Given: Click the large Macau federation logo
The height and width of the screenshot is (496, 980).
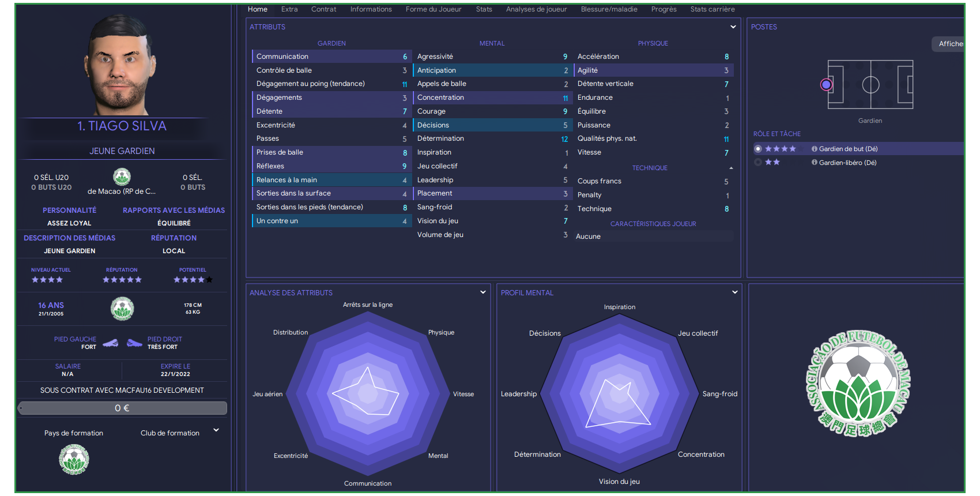Looking at the screenshot, I should pos(858,384).
